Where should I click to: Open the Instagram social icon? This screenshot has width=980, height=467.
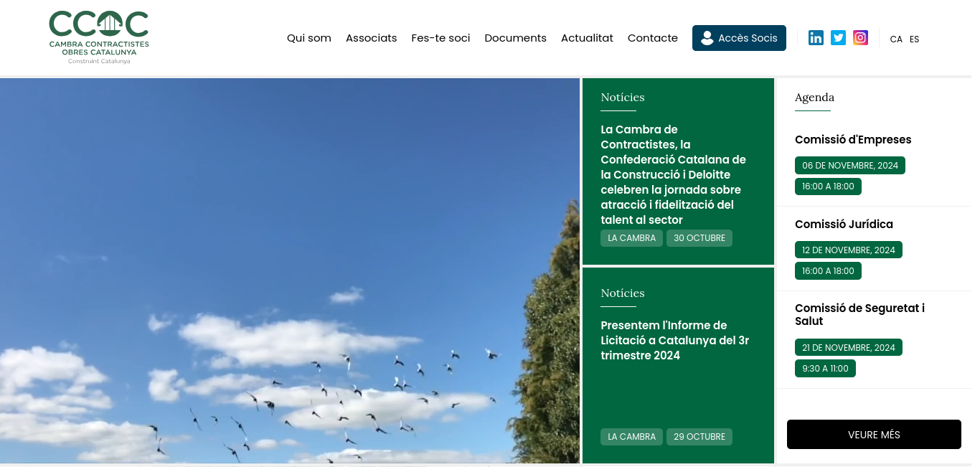click(860, 38)
